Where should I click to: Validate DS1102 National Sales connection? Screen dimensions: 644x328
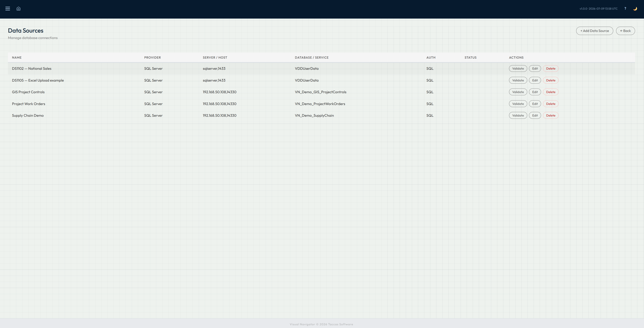(x=518, y=68)
